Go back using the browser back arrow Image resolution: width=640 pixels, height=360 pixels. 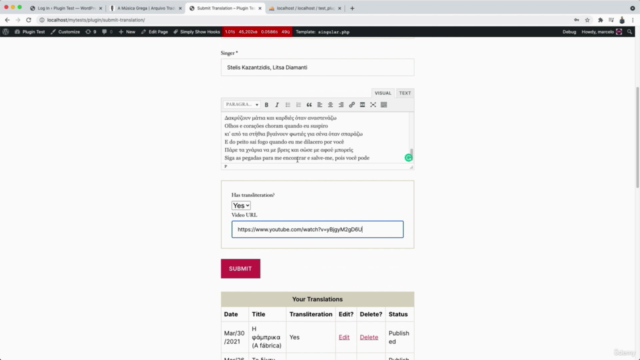[x=7, y=20]
